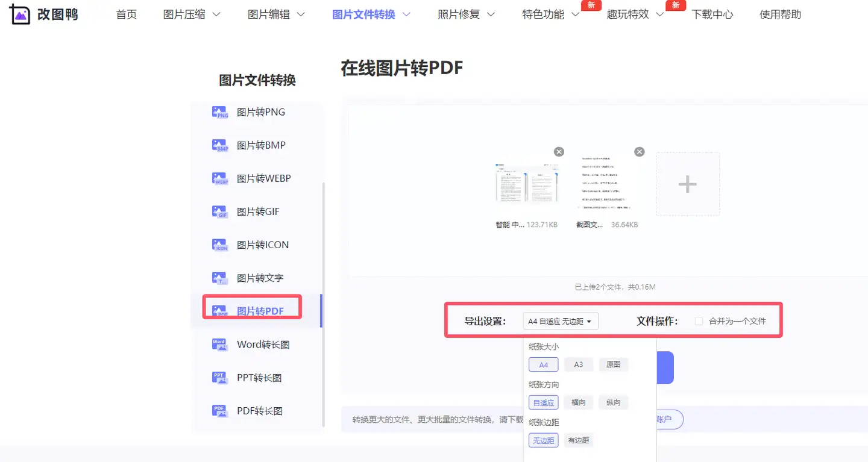Choose 有边距 margin option
Screen dimensions: 868x462
click(x=578, y=440)
